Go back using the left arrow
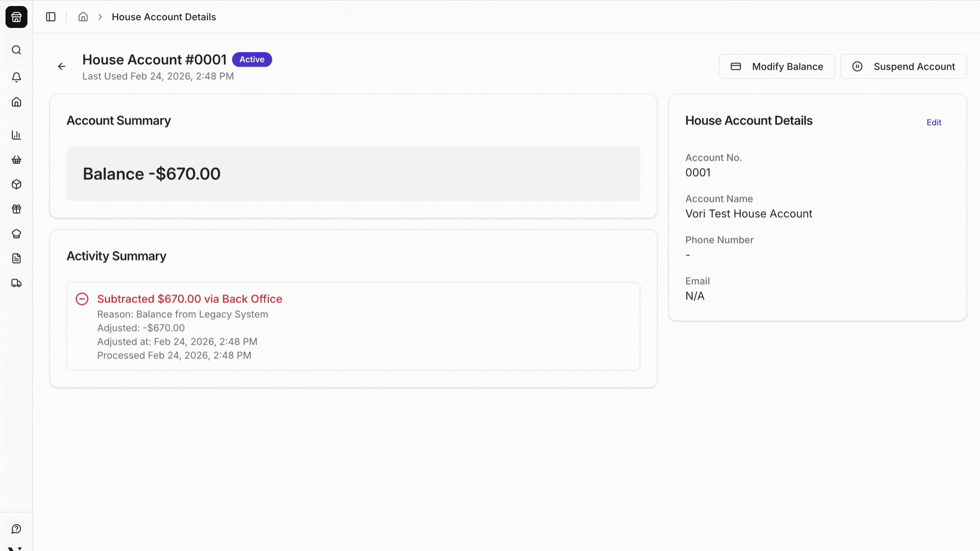The height and width of the screenshot is (551, 980). pos(62,66)
